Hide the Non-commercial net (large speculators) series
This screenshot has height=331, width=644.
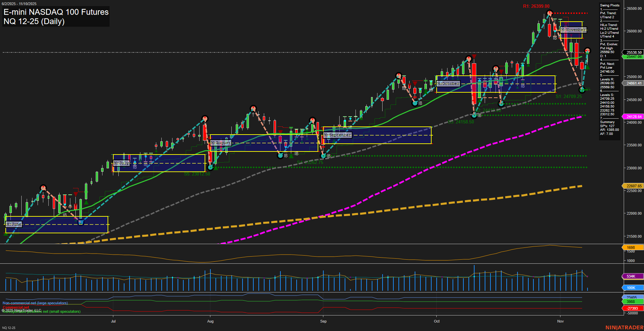pyautogui.click(x=35, y=303)
